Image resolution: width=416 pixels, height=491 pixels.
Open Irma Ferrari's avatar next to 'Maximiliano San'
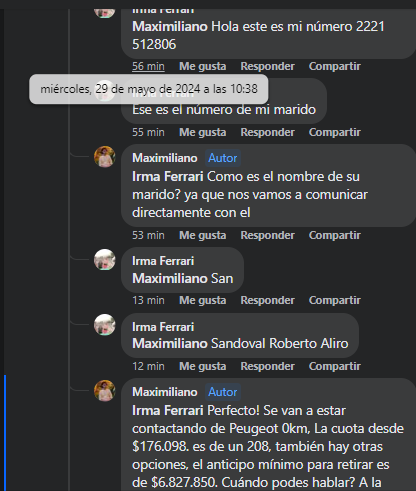[x=105, y=260]
